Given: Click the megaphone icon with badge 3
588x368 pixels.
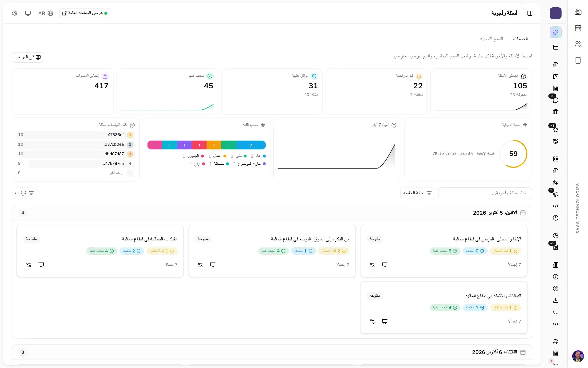Looking at the screenshot, I should (x=555, y=194).
